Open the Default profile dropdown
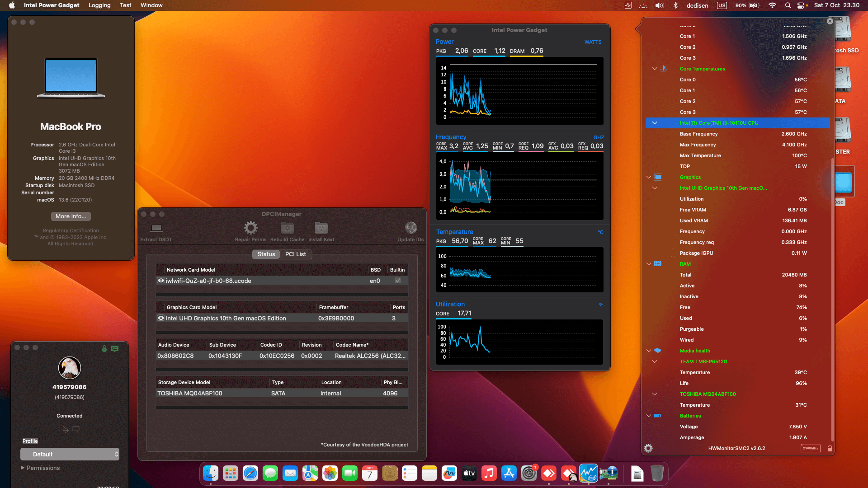Image resolution: width=868 pixels, height=488 pixels. (x=70, y=454)
